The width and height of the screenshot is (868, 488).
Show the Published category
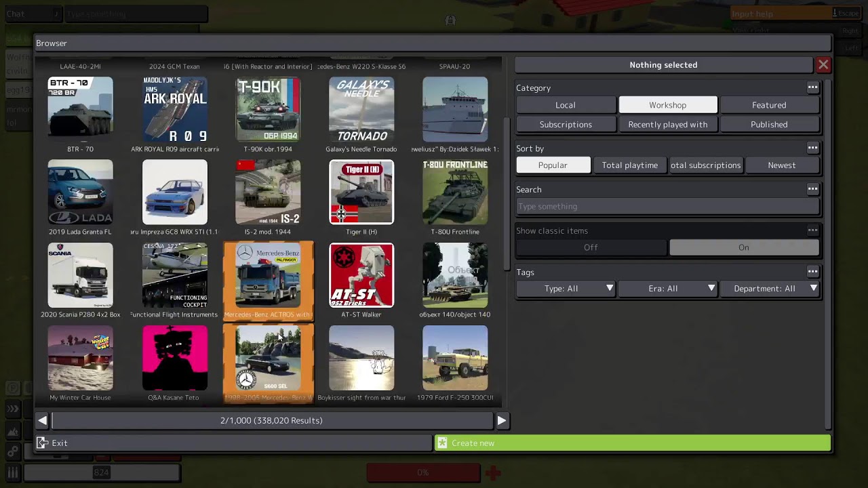769,125
